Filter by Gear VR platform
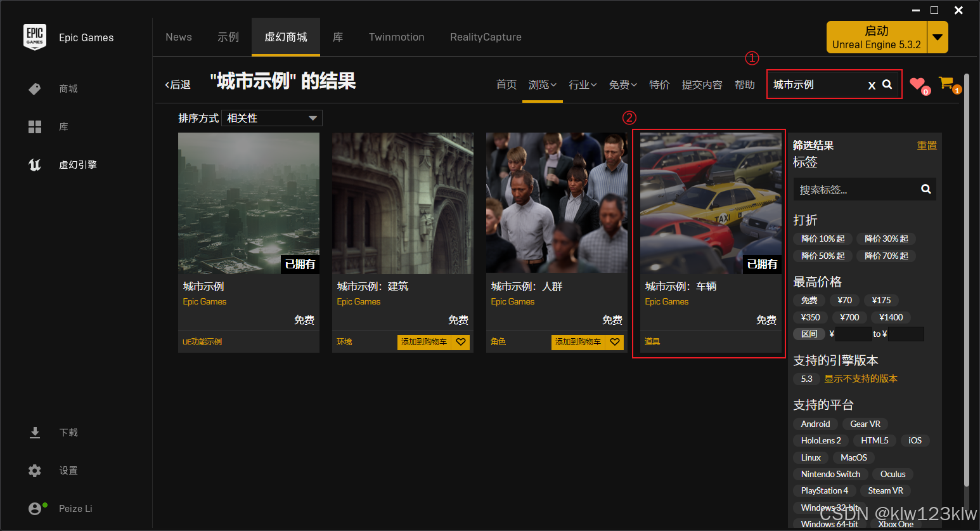This screenshot has width=980, height=531. coord(865,424)
